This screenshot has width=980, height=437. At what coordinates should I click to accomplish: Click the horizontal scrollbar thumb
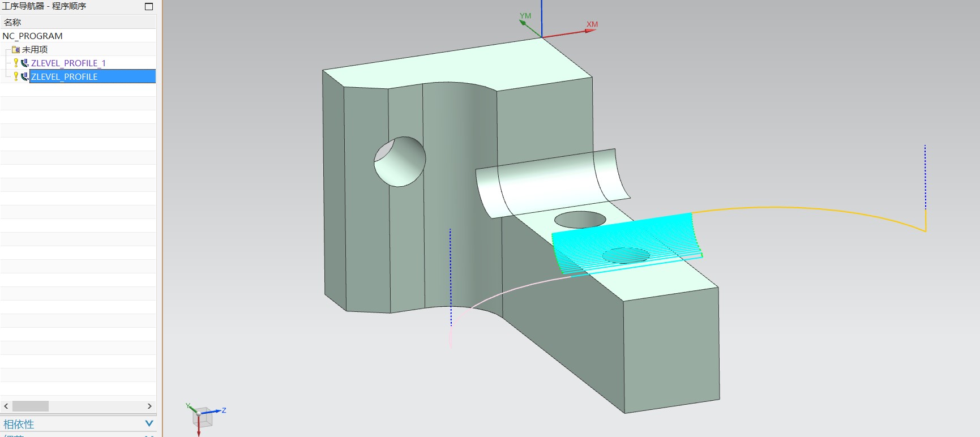[x=31, y=406]
